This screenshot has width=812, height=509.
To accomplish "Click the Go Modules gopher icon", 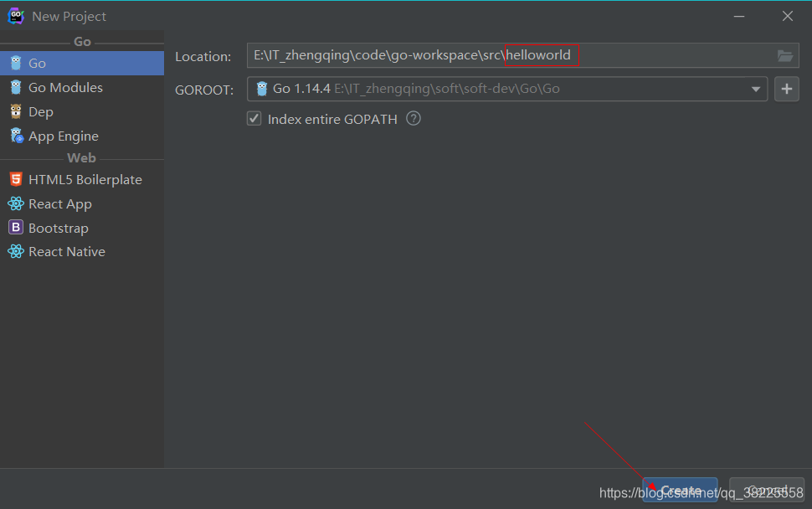I will click(x=16, y=88).
